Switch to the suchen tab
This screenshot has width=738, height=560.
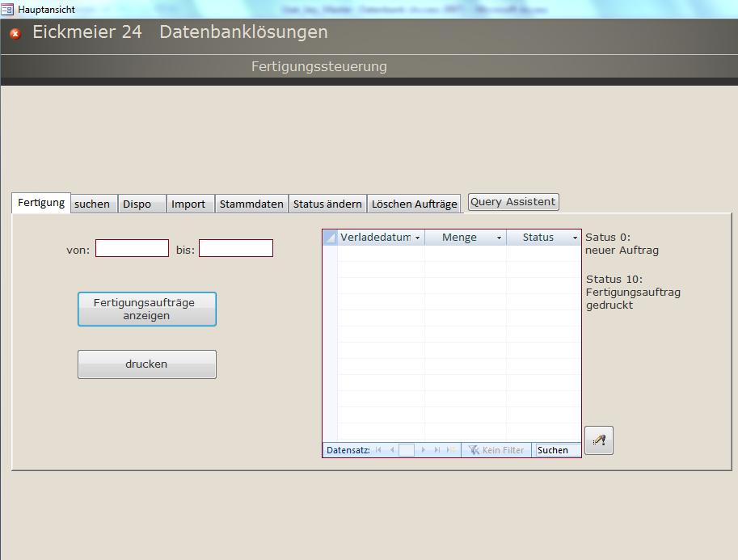(x=93, y=204)
